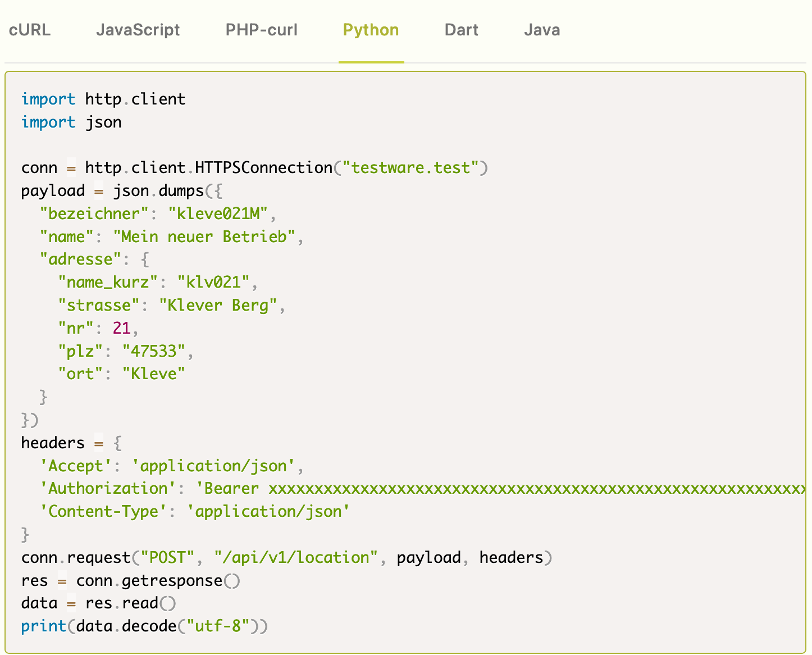The height and width of the screenshot is (655, 812).
Task: Click the "data = res.read()" line
Action: coord(99,603)
